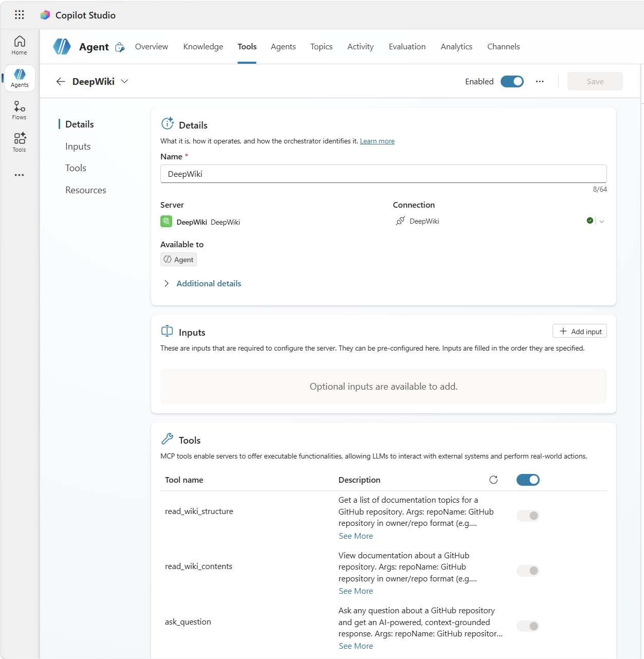Screen dimensions: 644x659
Task: Click the Add input button
Action: tap(580, 332)
